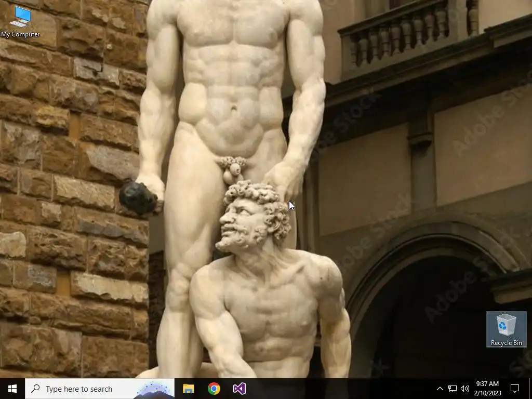Open clock showing 9:37 AM
This screenshot has width=532, height=399.
pos(487,389)
